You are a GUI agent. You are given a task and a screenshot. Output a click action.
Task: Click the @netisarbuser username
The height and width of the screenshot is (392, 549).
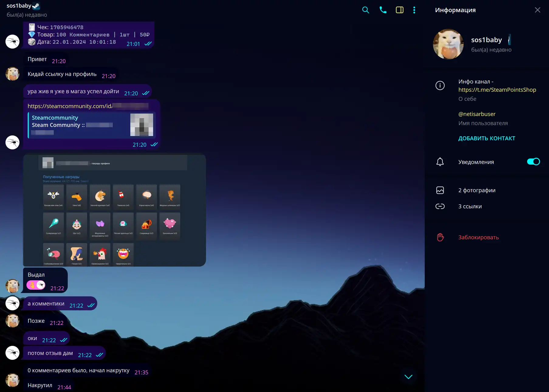477,114
